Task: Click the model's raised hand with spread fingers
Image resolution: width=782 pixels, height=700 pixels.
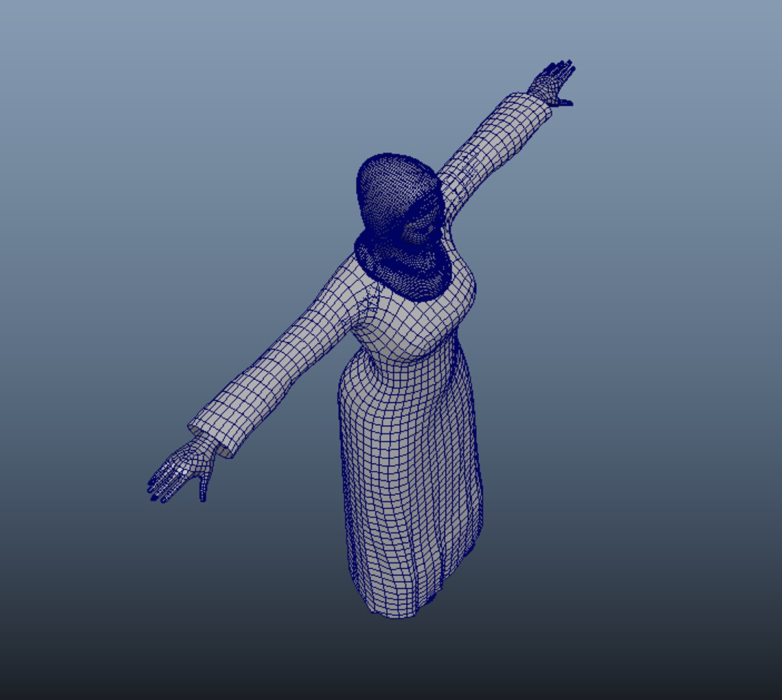Action: pyautogui.click(x=552, y=84)
